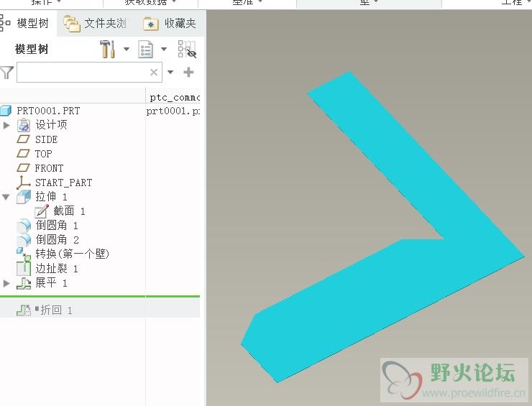The width and height of the screenshot is (532, 406).
Task: Select the SIDE datum plane
Action: [x=46, y=139]
